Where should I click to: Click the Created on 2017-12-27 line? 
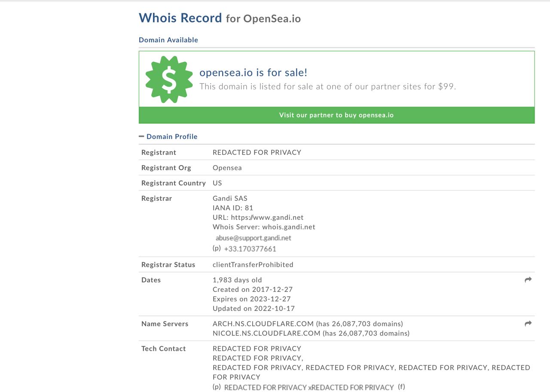tap(253, 290)
